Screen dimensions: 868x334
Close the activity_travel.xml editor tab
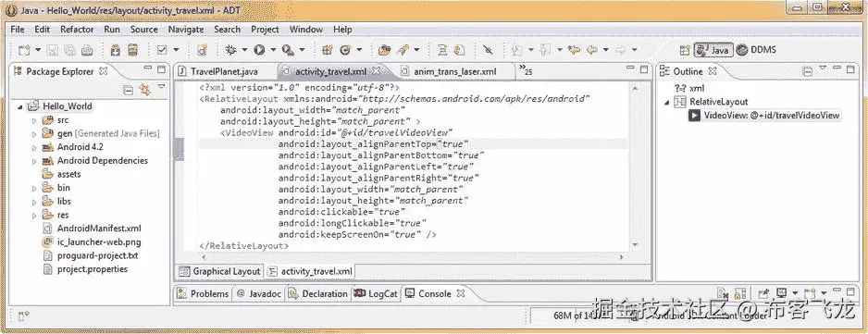point(376,71)
